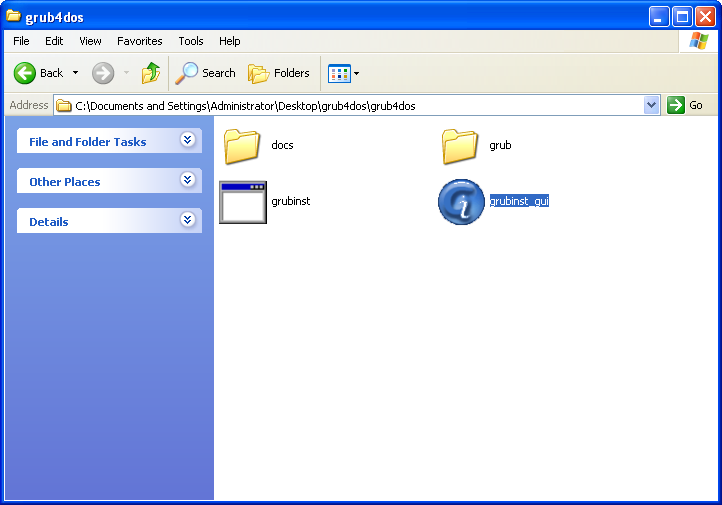Click the File and Folder Tasks header text
This screenshot has width=722, height=505.
click(x=87, y=142)
